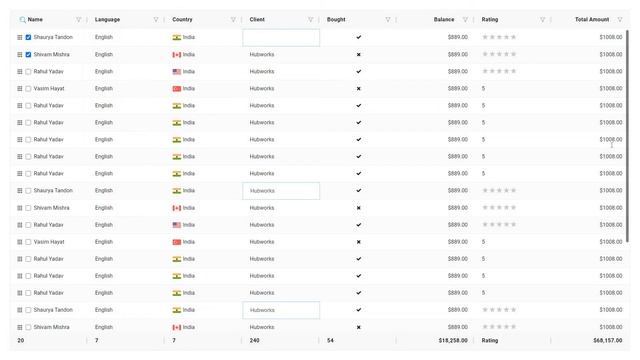Uncheck the checked Shaurya Tandon row checkbox
Viewport: 640px width, 360px height.
pos(28,37)
